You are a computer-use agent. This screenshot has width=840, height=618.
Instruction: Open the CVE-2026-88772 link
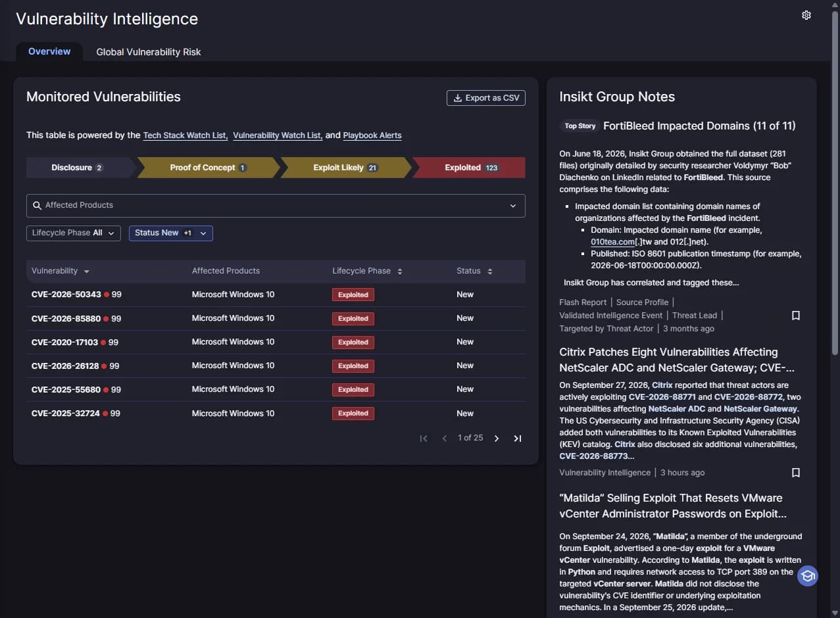pos(749,397)
